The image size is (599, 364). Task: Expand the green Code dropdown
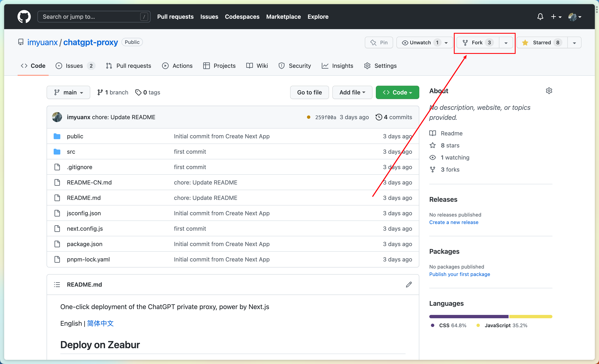pos(397,92)
